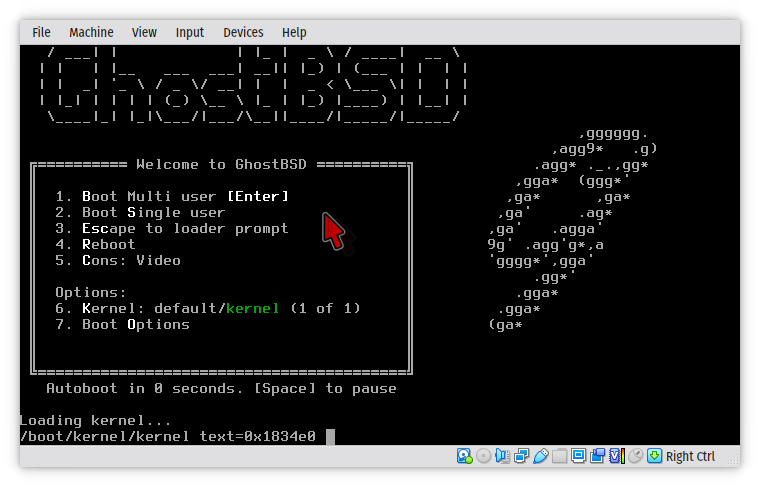
Task: Toggle the mouse integration status icon
Action: [x=635, y=456]
